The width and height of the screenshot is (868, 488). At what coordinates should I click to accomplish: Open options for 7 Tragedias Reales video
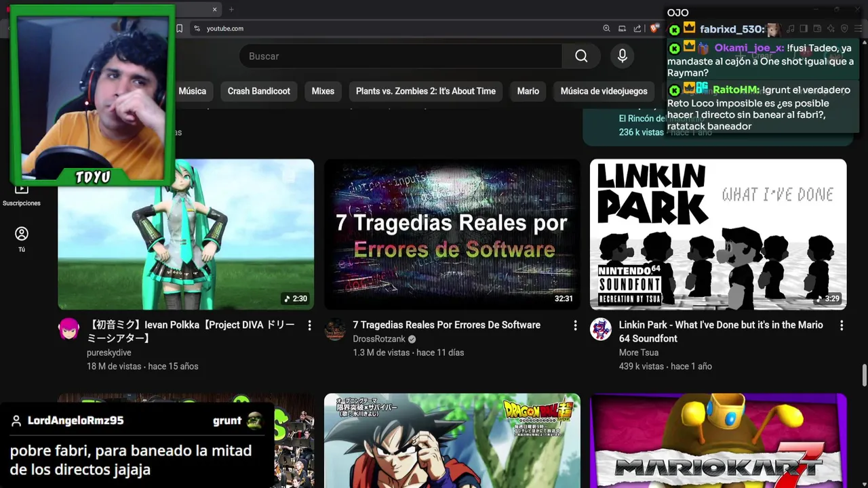(x=575, y=325)
